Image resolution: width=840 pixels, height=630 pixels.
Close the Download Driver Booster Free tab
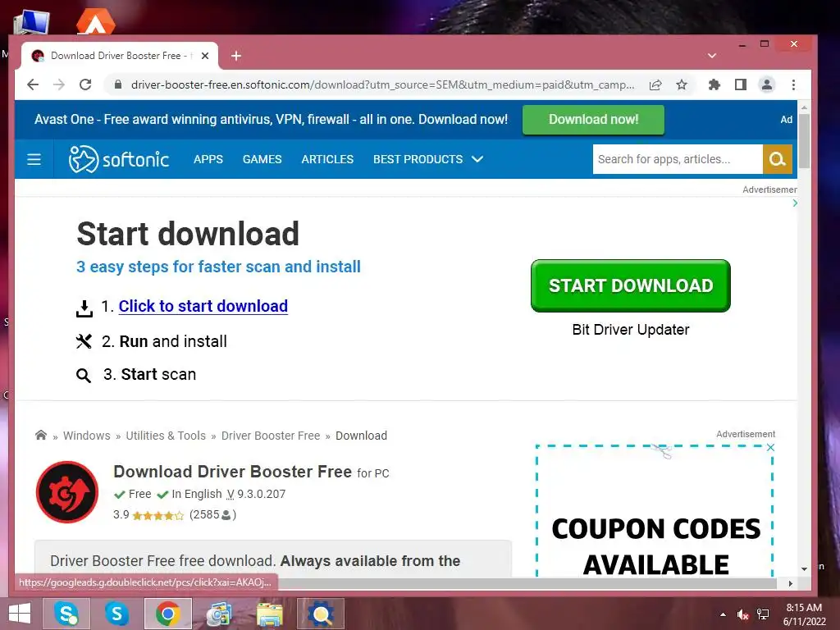tap(204, 56)
